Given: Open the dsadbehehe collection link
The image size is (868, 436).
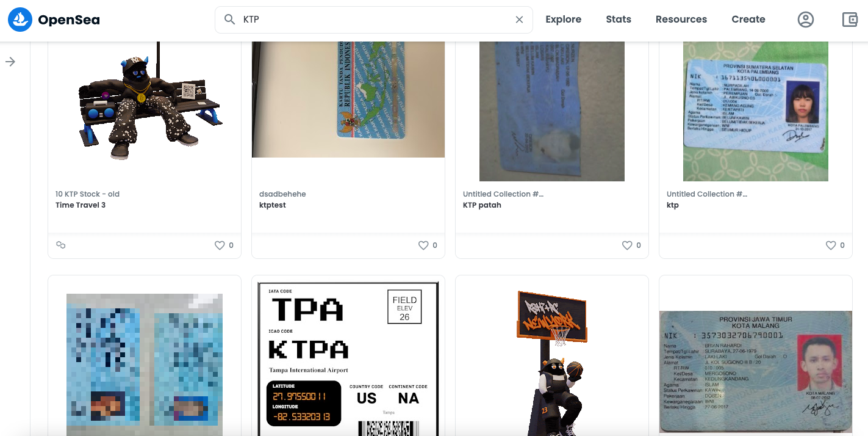Looking at the screenshot, I should (282, 194).
